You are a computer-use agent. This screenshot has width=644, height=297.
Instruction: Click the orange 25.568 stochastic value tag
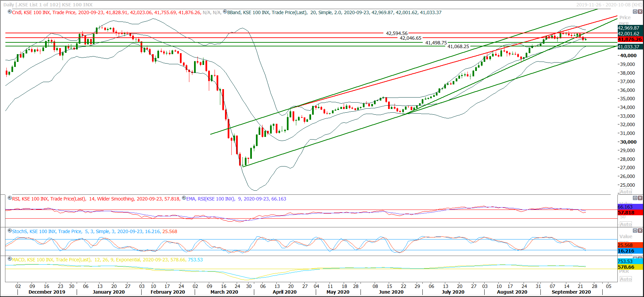click(x=630, y=245)
